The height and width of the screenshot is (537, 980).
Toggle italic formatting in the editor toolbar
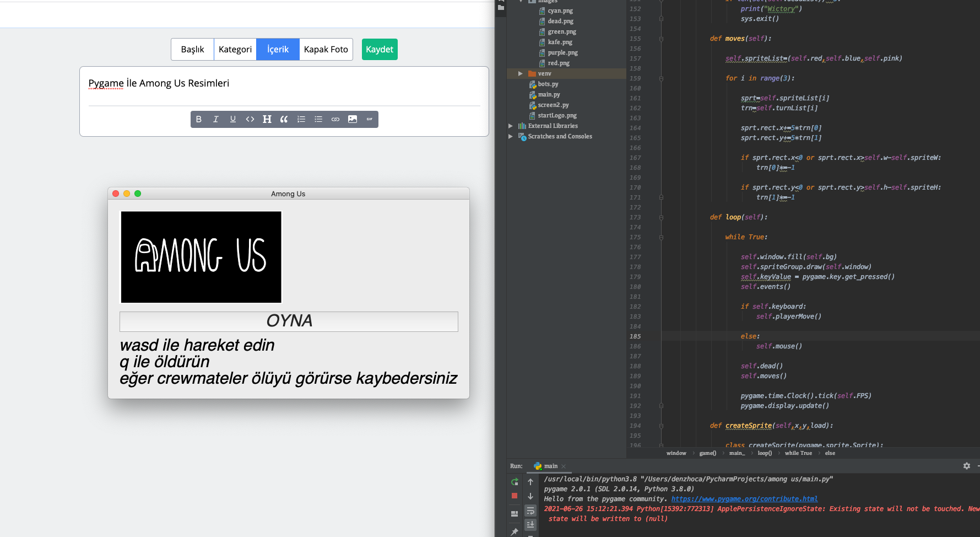(216, 119)
